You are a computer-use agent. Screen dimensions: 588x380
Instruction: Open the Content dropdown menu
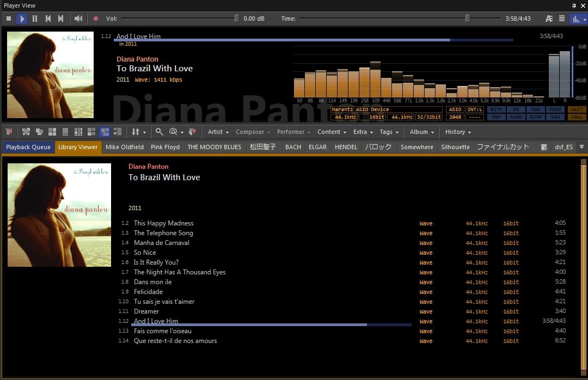(332, 132)
